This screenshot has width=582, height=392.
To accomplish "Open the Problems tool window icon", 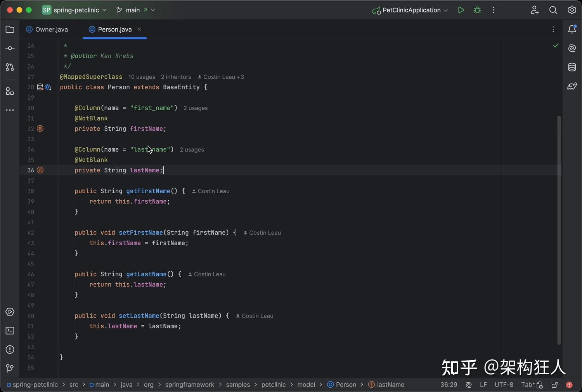I will click(x=10, y=349).
